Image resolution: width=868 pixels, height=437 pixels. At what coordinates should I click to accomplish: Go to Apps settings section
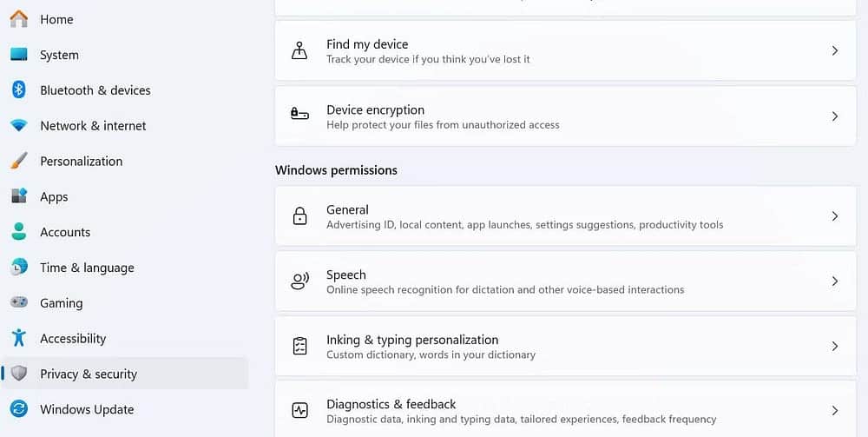[x=54, y=196]
